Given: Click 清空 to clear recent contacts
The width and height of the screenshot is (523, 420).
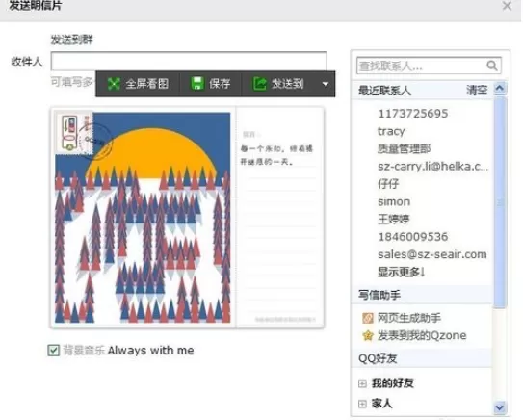Looking at the screenshot, I should [x=477, y=91].
